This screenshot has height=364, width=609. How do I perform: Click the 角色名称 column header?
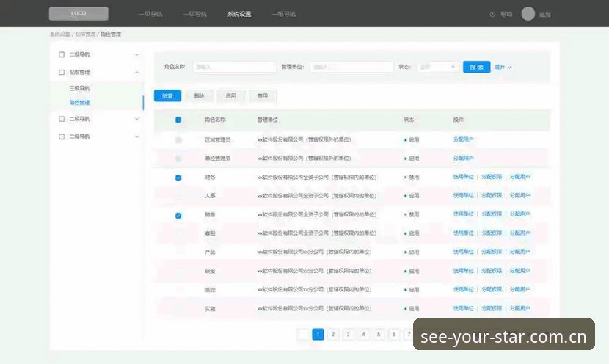215,120
